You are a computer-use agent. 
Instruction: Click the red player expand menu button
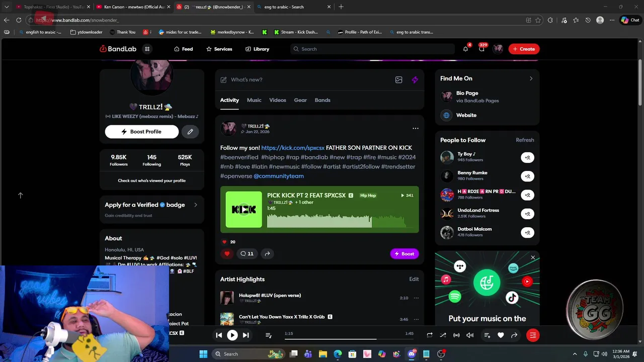(533, 335)
